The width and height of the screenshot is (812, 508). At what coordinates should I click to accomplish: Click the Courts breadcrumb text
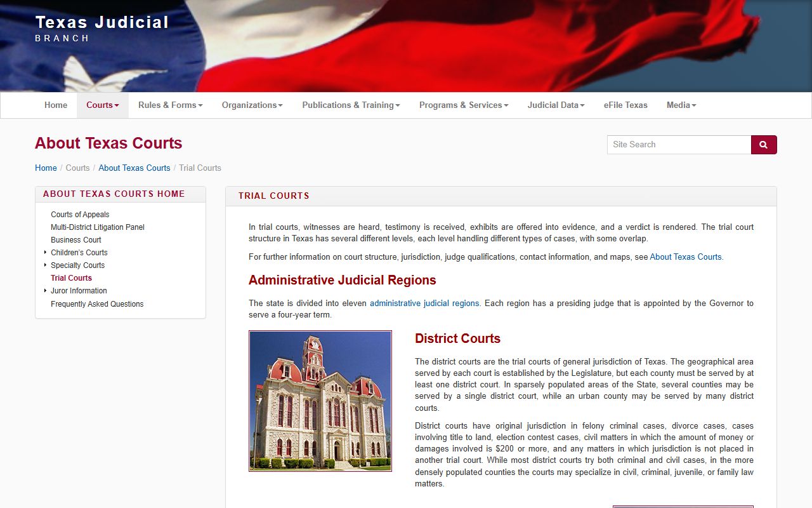[x=77, y=168]
